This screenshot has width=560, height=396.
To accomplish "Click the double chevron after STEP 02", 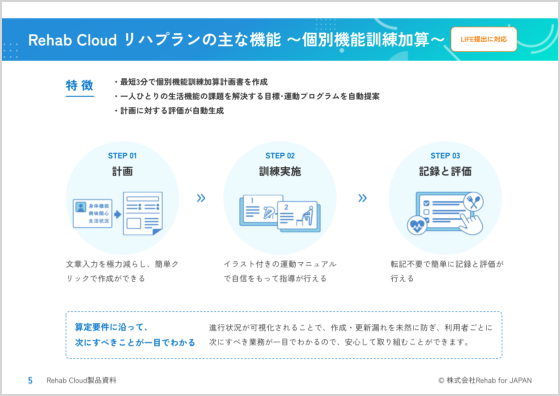I will point(362,198).
